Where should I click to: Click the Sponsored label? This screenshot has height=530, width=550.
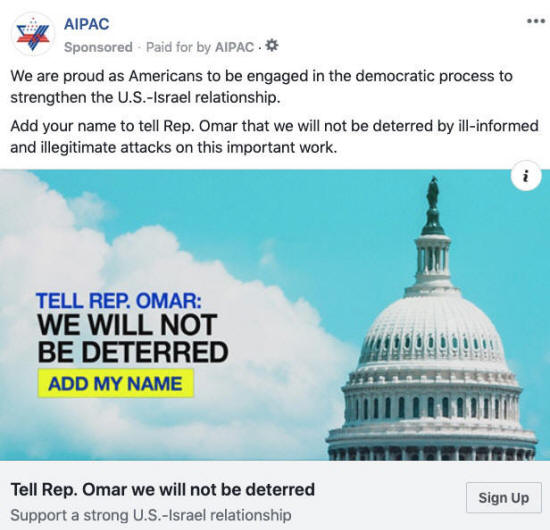click(98, 47)
